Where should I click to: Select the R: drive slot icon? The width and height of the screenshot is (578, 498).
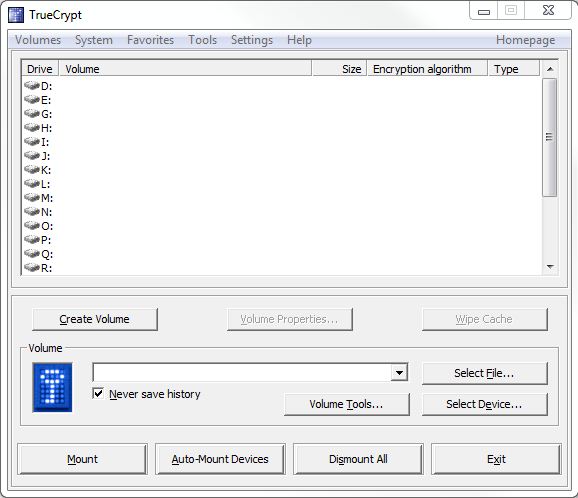(x=32, y=268)
